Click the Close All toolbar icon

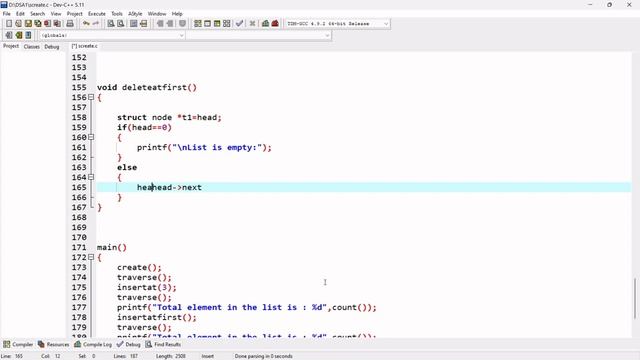click(58, 24)
